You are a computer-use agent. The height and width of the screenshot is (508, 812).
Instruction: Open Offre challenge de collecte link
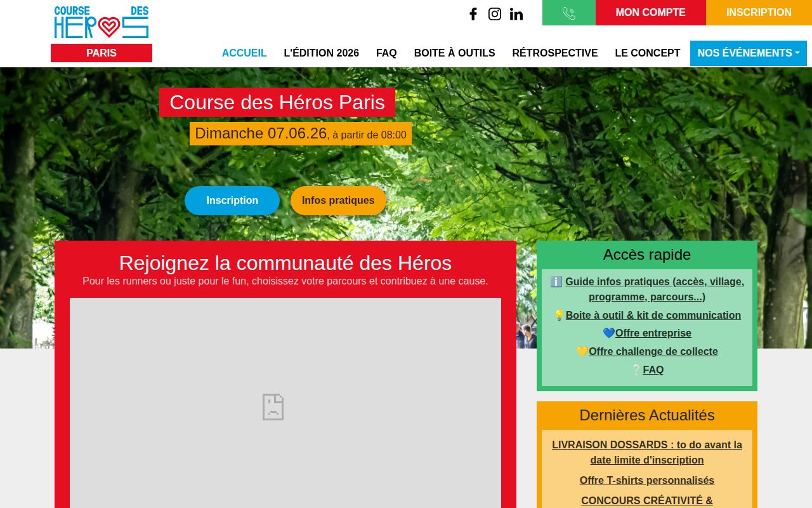(x=653, y=352)
